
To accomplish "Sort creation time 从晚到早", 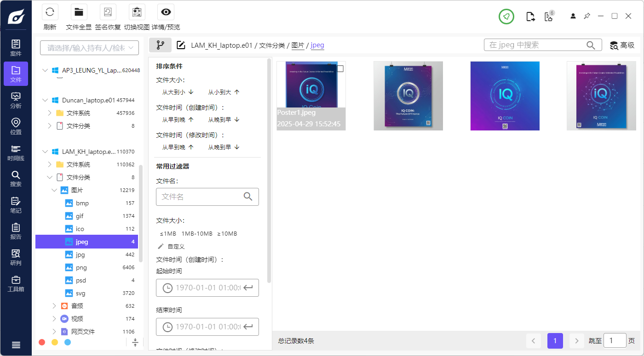I will click(224, 119).
